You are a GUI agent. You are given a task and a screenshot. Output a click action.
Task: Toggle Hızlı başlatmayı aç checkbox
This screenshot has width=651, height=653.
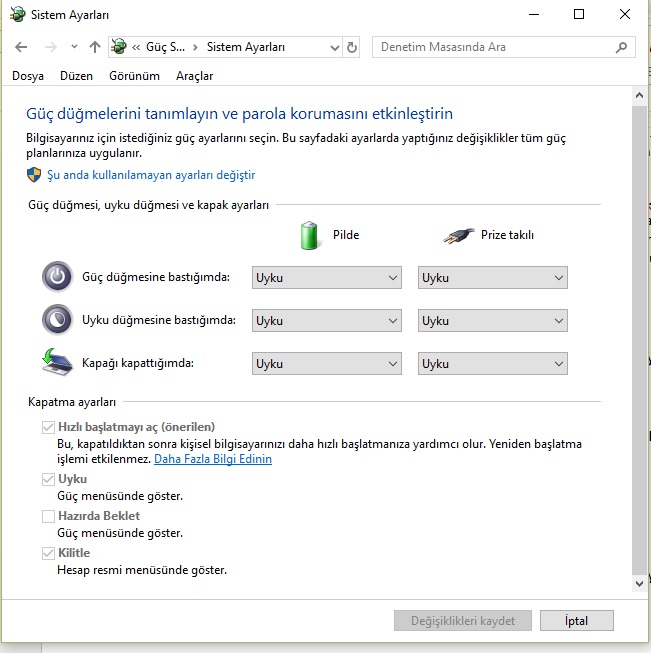(48, 427)
